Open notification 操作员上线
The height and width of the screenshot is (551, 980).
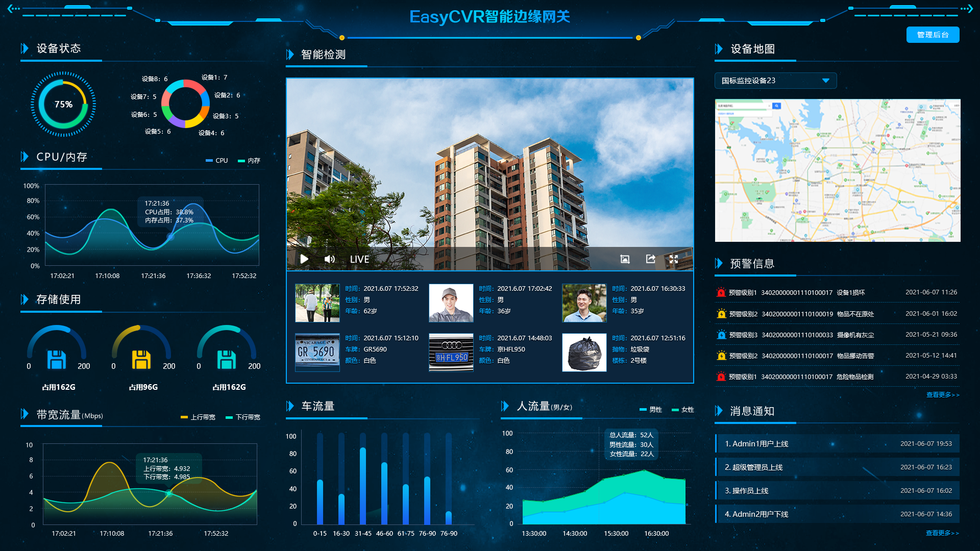click(x=837, y=491)
